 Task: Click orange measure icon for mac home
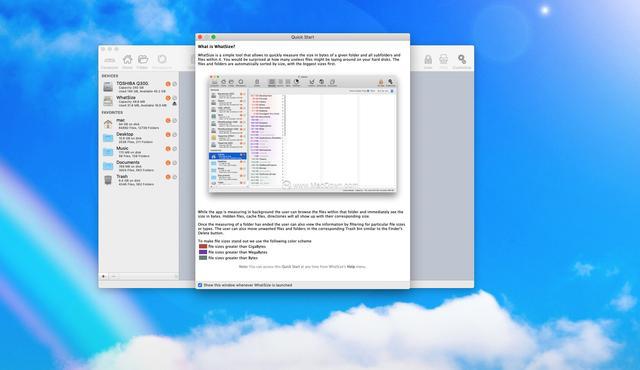coord(168,120)
